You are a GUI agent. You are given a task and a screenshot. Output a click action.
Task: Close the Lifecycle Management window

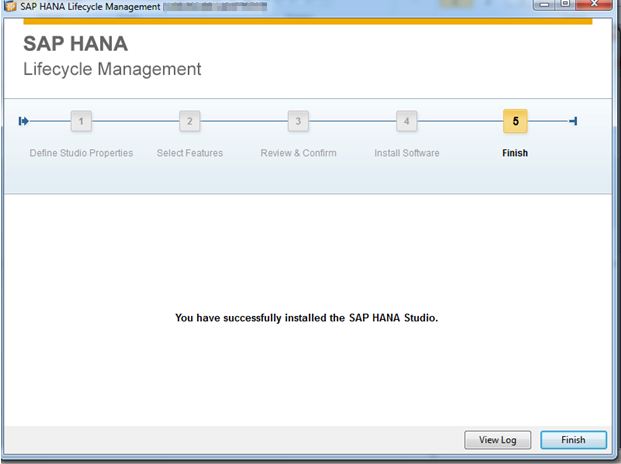click(x=593, y=4)
